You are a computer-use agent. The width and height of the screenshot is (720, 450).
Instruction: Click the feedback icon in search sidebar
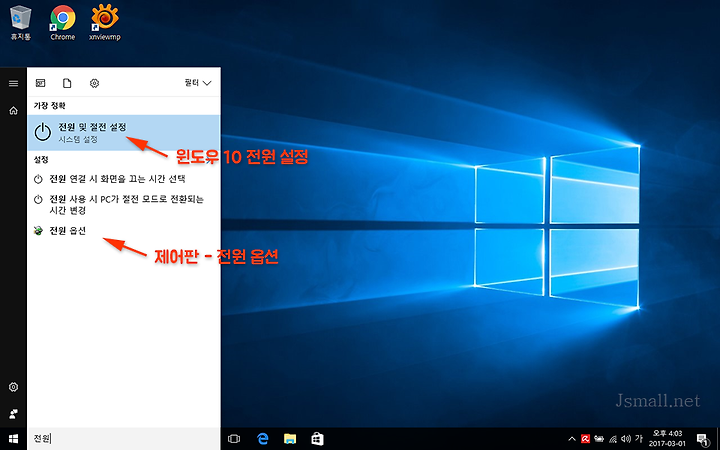click(x=13, y=414)
